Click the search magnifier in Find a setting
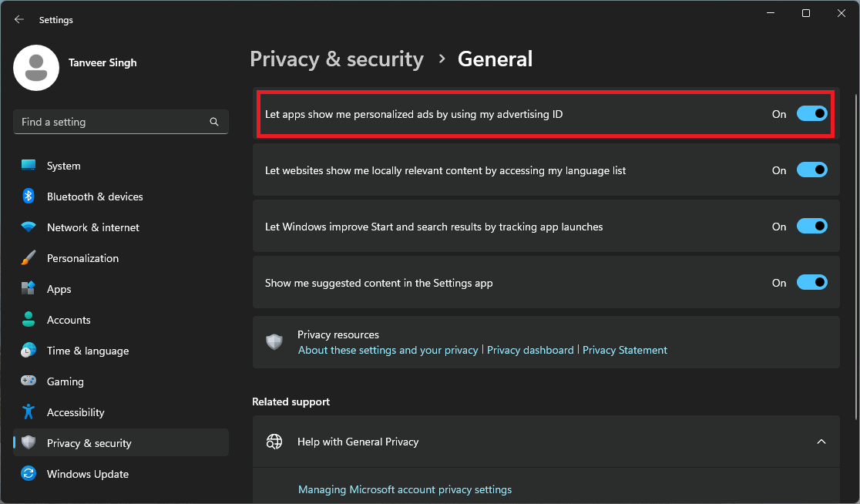This screenshot has width=860, height=504. click(x=213, y=121)
